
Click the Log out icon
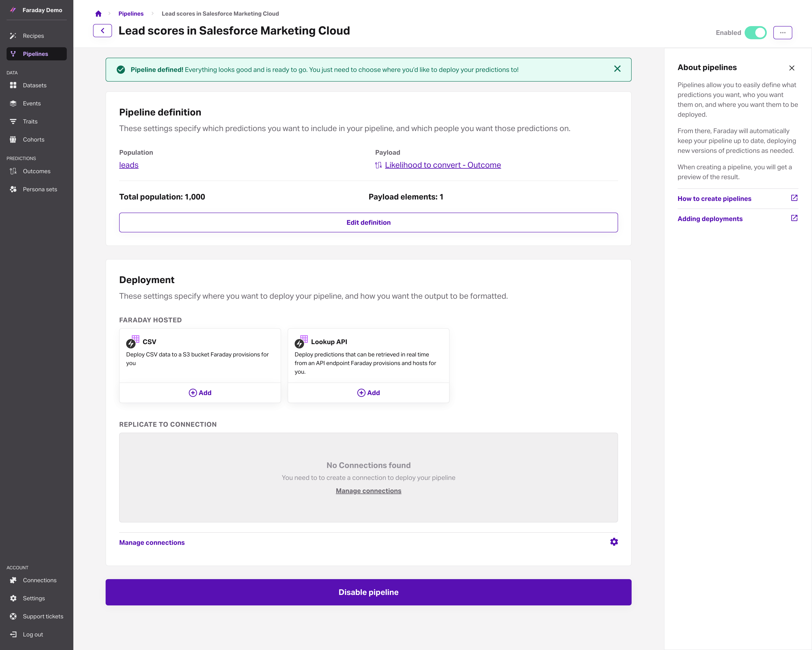point(13,634)
